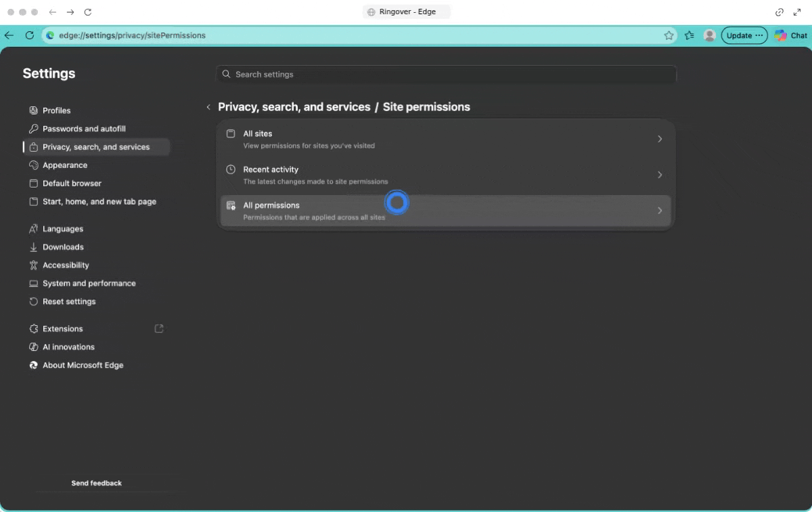This screenshot has width=812, height=512.
Task: Click the Default browser window icon
Action: [34, 184]
